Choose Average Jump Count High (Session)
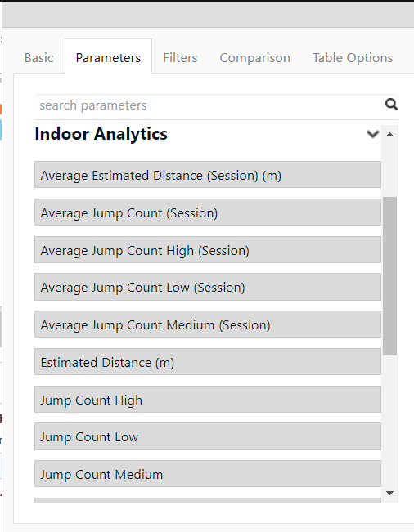The image size is (414, 532). pos(208,250)
